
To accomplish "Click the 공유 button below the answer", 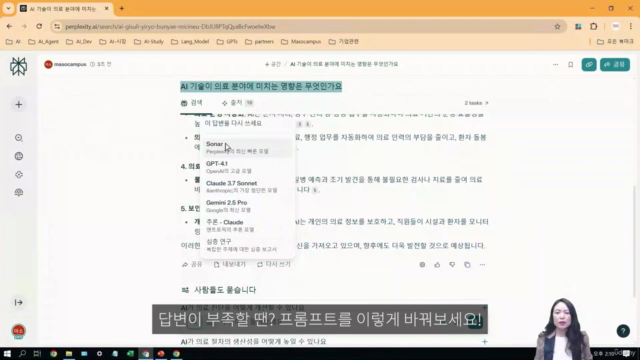I will pyautogui.click(x=192, y=264).
